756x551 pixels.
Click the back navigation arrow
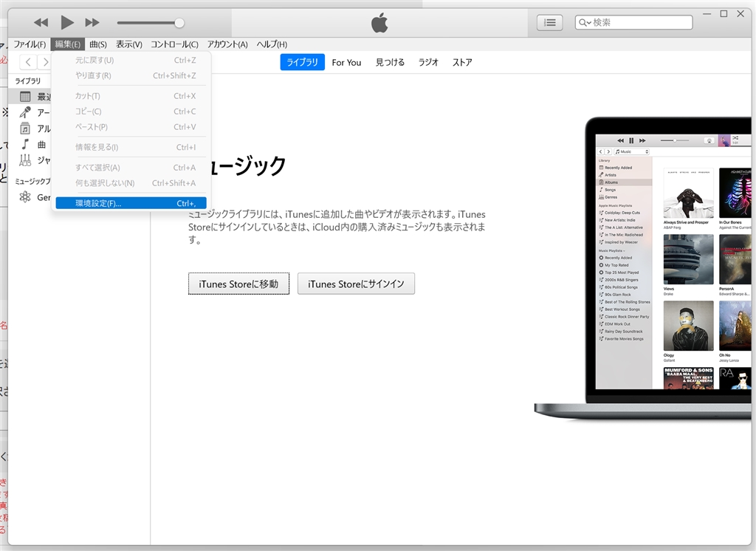[28, 62]
